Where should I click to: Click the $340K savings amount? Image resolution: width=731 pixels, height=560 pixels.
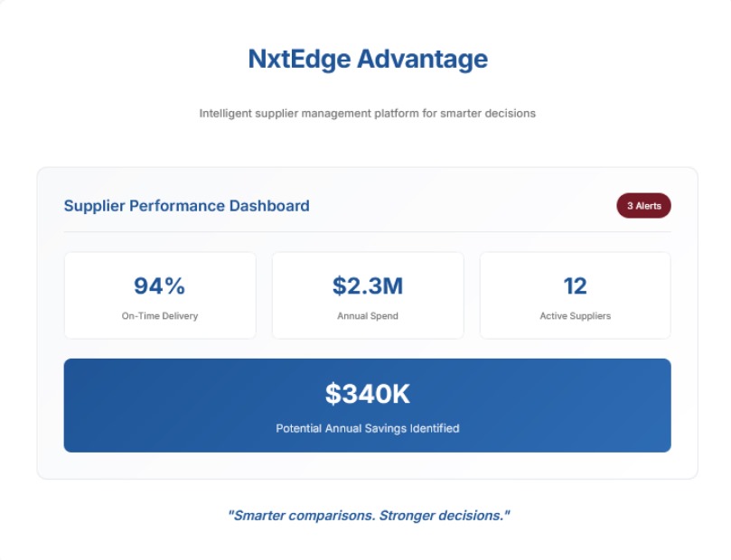(x=367, y=394)
